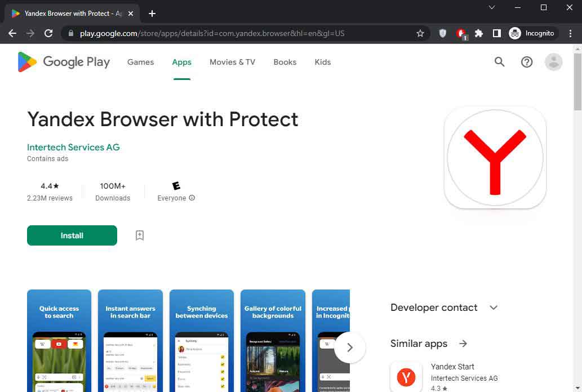Open Intertech Services AG developer link
The width and height of the screenshot is (582, 392).
tap(73, 147)
